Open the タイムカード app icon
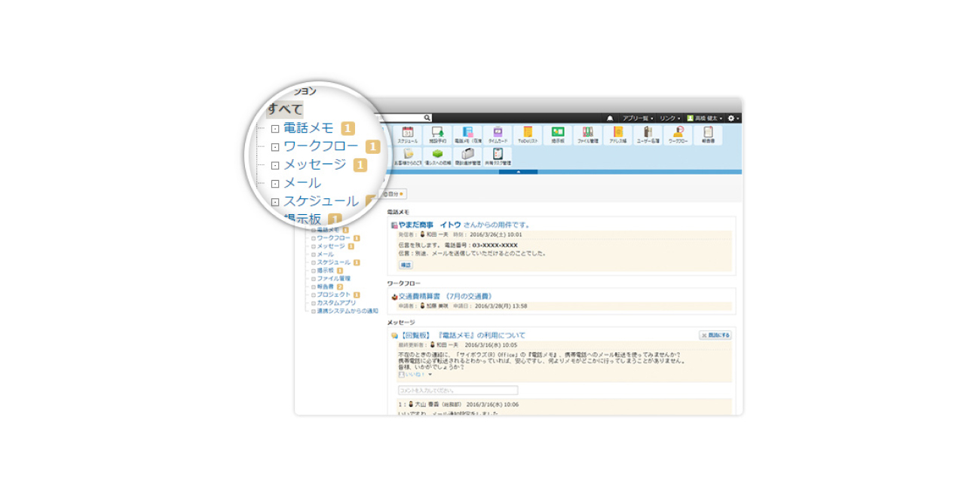This screenshot has width=980, height=490. click(x=498, y=134)
